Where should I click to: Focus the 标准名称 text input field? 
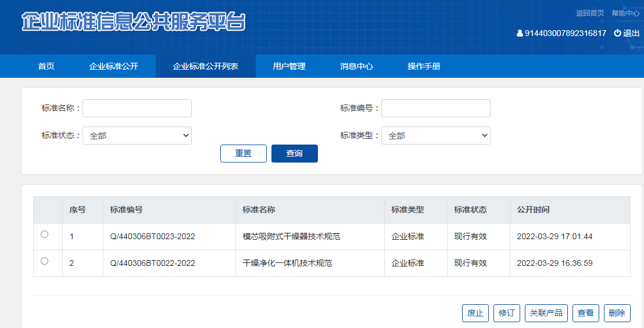[137, 108]
